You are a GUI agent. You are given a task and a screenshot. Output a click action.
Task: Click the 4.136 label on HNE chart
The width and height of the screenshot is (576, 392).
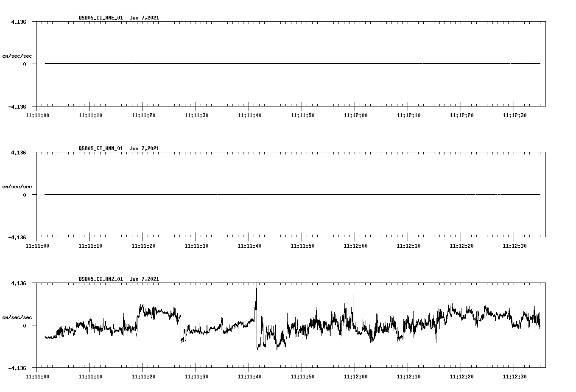click(x=19, y=22)
